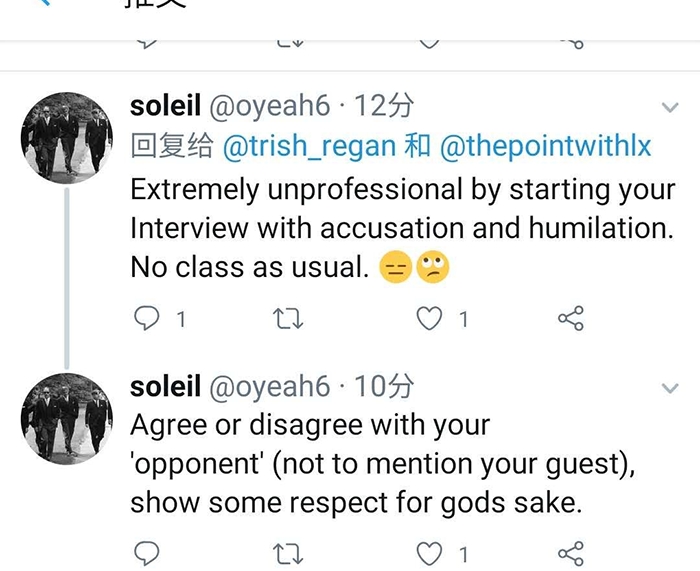
Task: Tap the partially hidden like icon at top
Action: pos(430,42)
